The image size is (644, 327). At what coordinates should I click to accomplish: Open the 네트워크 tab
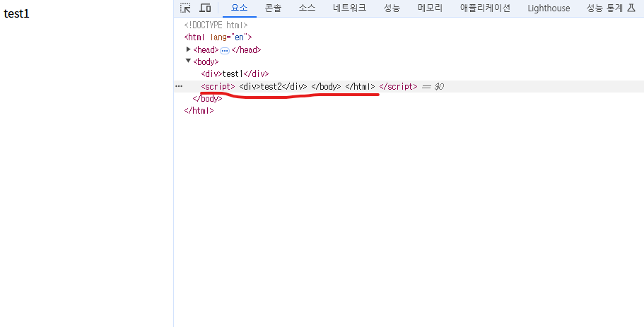pos(349,8)
